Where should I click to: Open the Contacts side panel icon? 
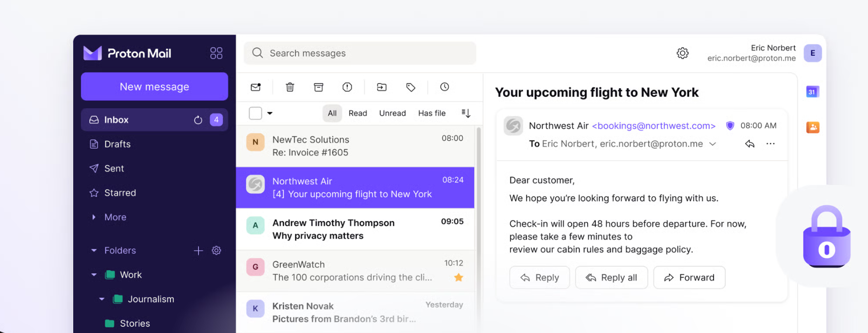click(813, 127)
